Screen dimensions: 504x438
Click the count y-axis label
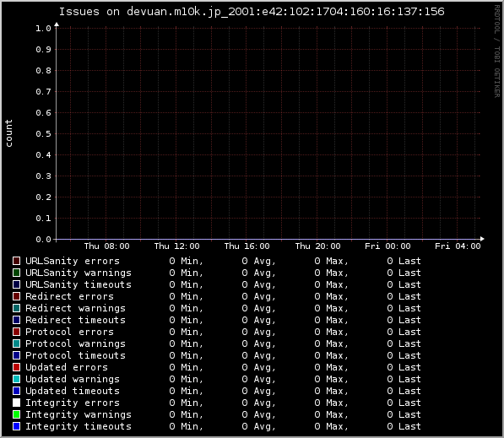coord(8,133)
